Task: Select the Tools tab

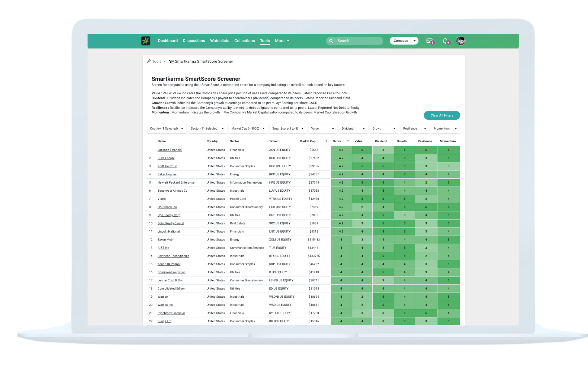Action: tap(265, 41)
